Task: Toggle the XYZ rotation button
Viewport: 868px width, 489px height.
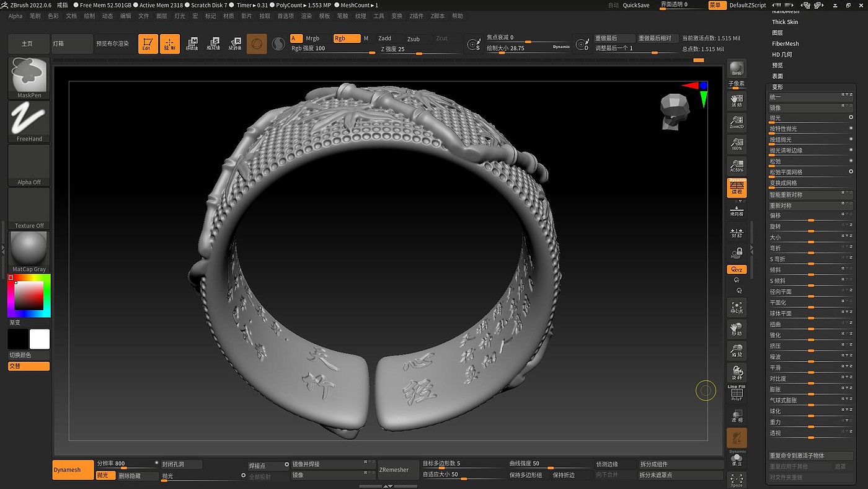Action: click(737, 269)
